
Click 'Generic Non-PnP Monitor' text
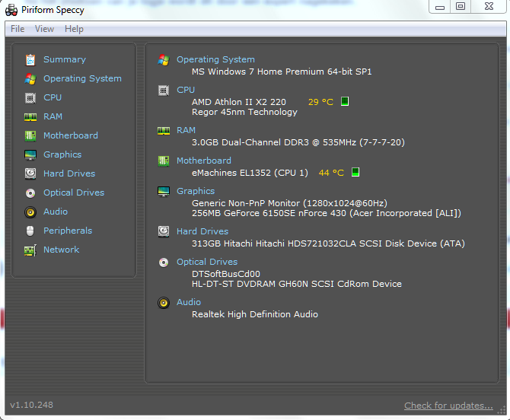click(x=246, y=203)
